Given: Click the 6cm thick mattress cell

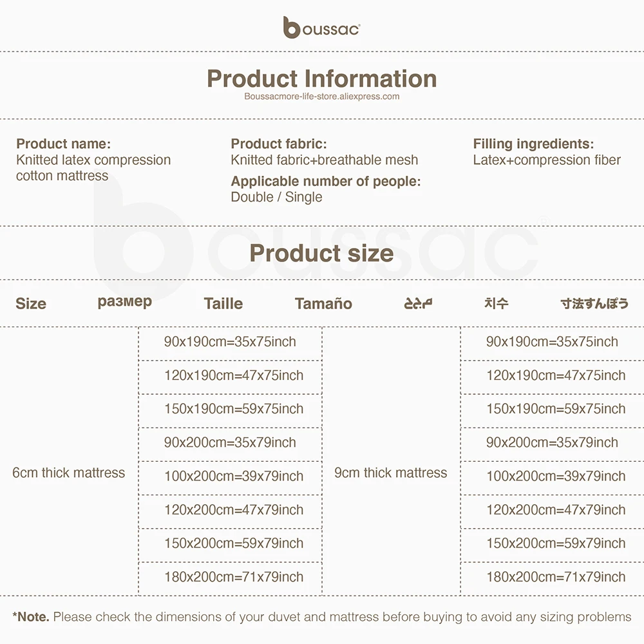Looking at the screenshot, I should [x=68, y=473].
